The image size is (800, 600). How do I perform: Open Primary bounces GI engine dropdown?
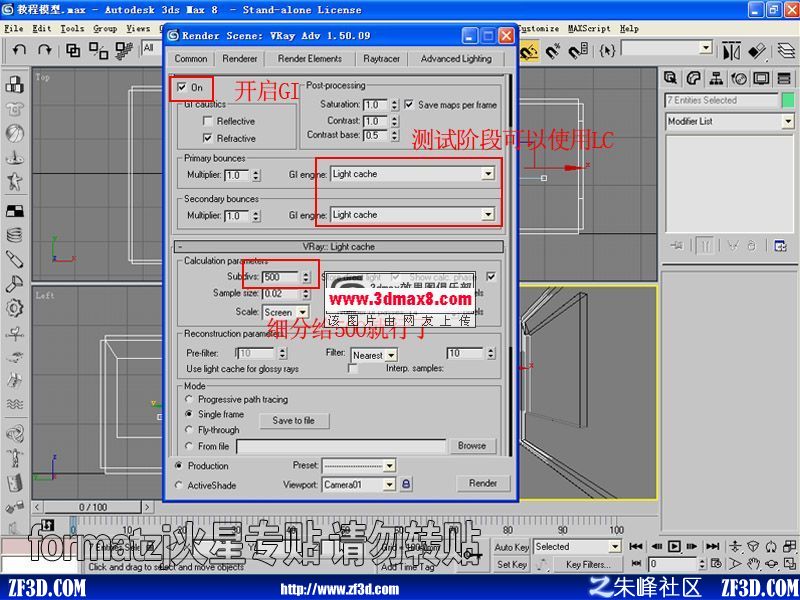coord(488,174)
